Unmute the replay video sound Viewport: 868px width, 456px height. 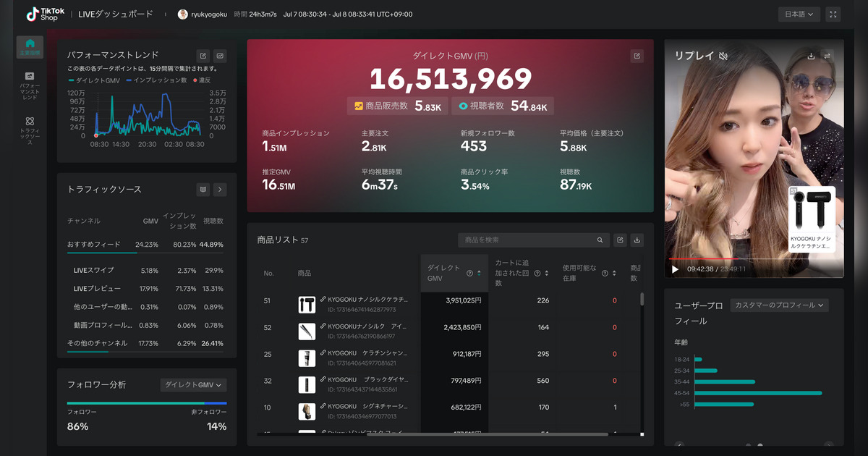(x=723, y=56)
